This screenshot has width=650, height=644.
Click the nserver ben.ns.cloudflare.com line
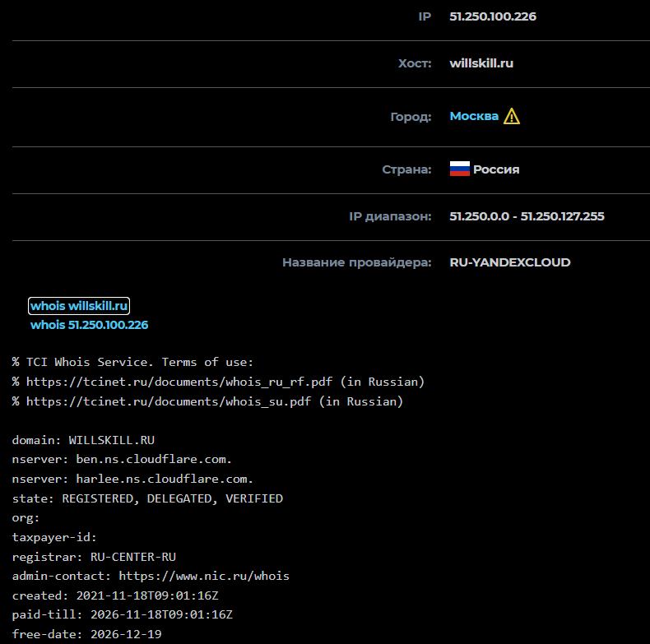click(x=122, y=460)
